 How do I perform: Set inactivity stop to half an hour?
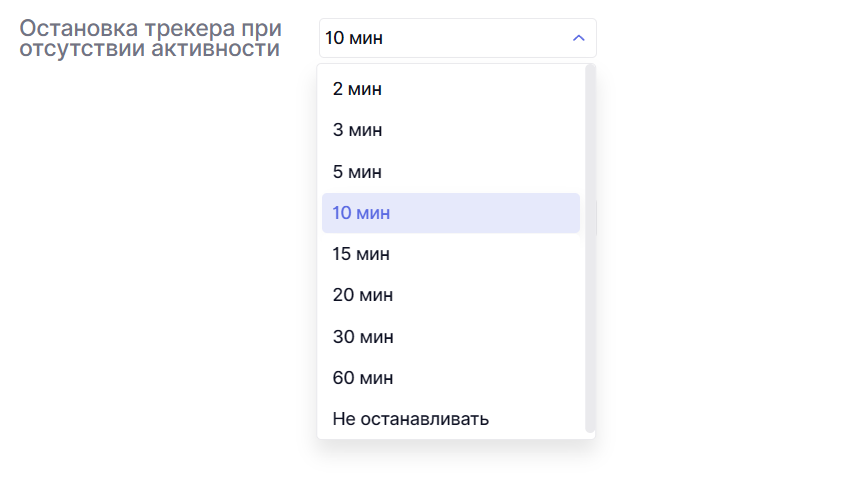[450, 337]
